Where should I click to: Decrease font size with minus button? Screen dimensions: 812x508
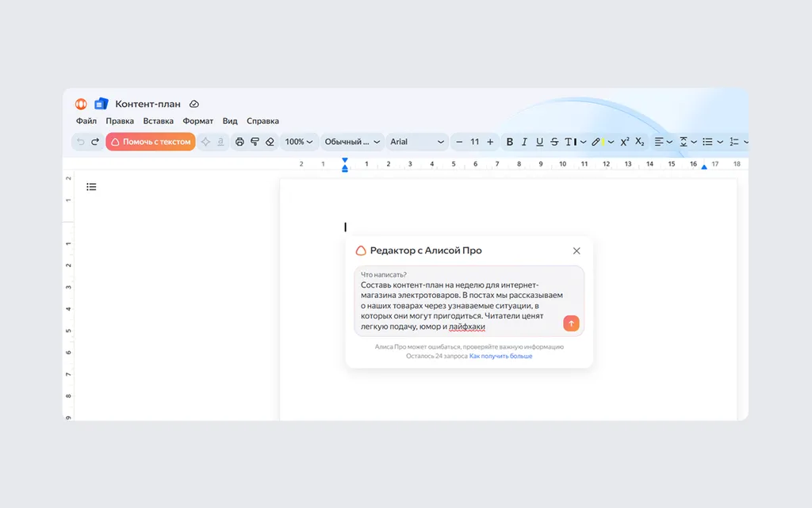[459, 142]
